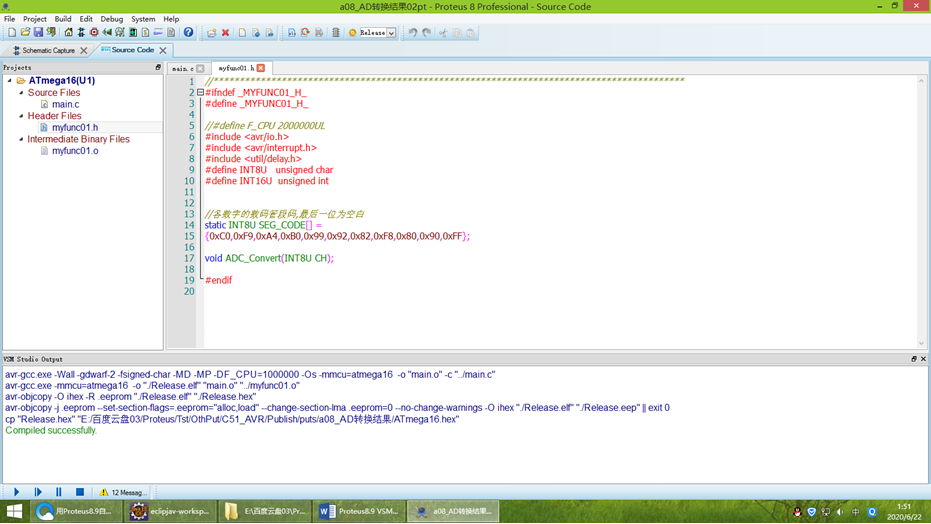This screenshot has width=931, height=524.
Task: Open the Debug menu
Action: pos(112,19)
